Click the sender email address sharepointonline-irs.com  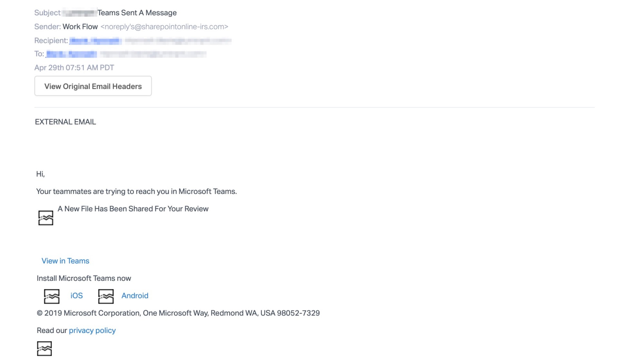(x=164, y=26)
